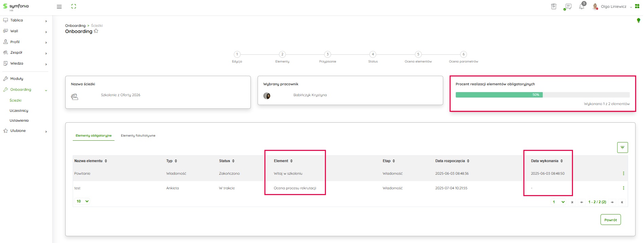The image size is (644, 243).
Task: Open the page number dropdown
Action: (x=558, y=202)
